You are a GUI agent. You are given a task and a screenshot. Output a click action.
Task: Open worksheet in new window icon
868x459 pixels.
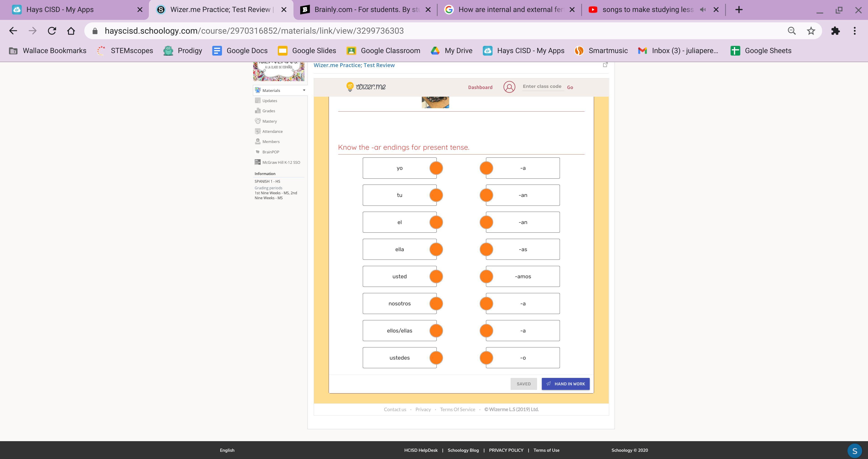click(605, 65)
